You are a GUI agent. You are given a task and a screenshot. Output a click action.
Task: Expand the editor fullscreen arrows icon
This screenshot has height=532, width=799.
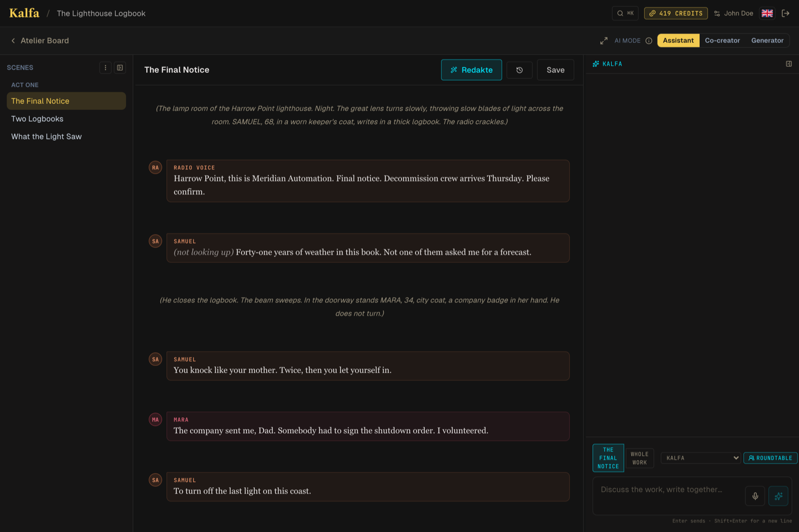point(604,41)
